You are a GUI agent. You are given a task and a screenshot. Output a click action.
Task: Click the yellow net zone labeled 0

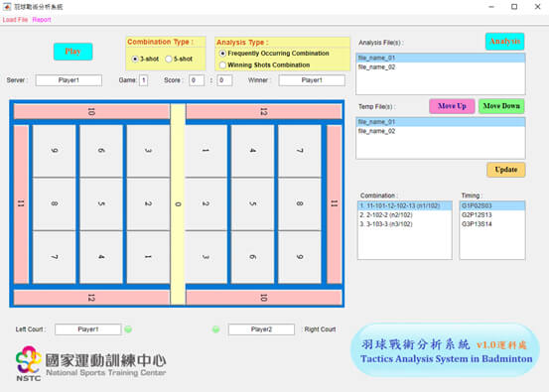178,204
